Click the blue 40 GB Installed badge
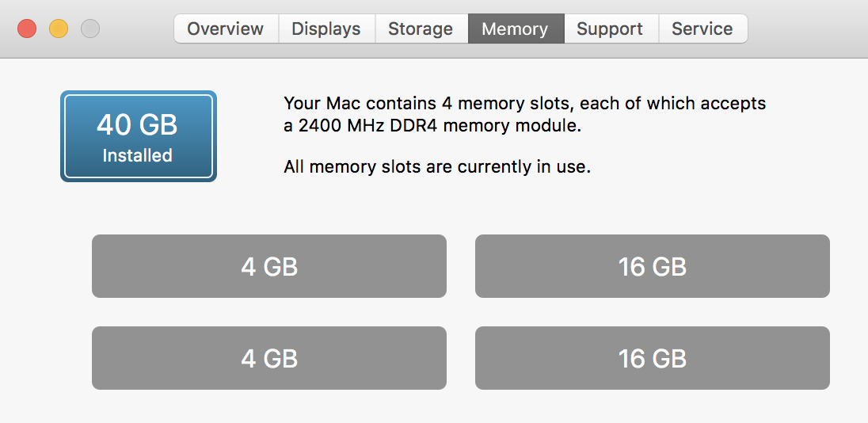Image resolution: width=868 pixels, height=423 pixels. point(139,136)
